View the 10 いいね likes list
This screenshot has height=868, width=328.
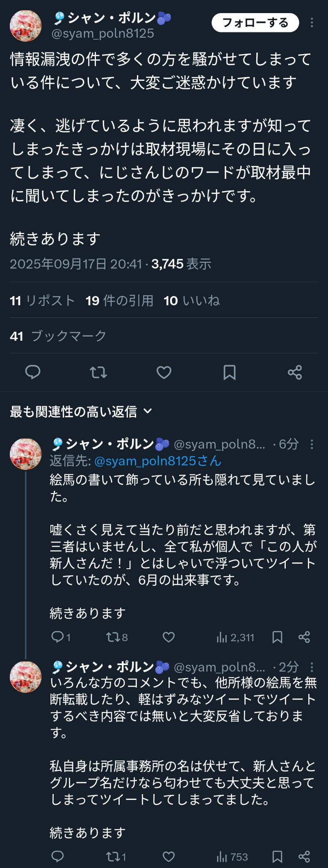pos(191,301)
